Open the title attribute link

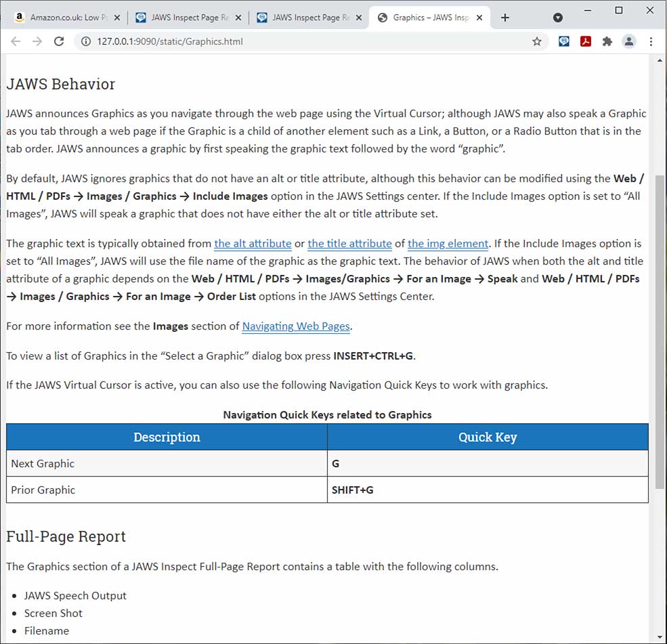pos(349,244)
